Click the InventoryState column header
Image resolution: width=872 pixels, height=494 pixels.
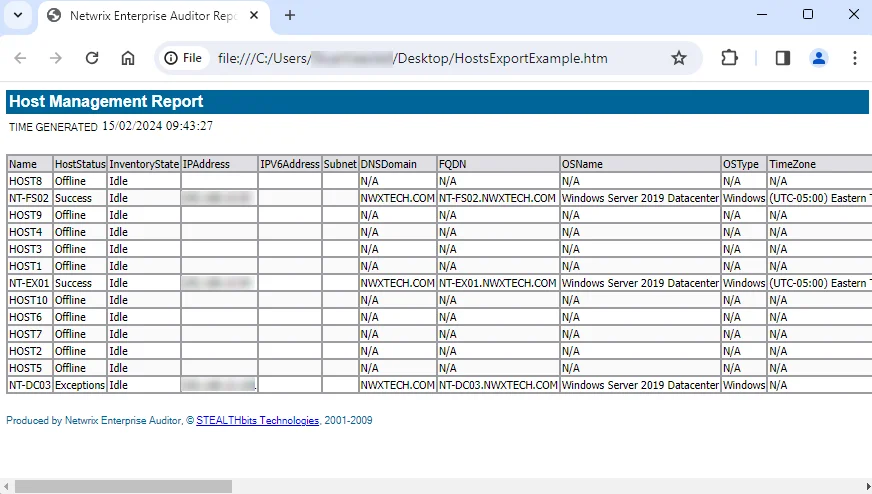point(144,164)
